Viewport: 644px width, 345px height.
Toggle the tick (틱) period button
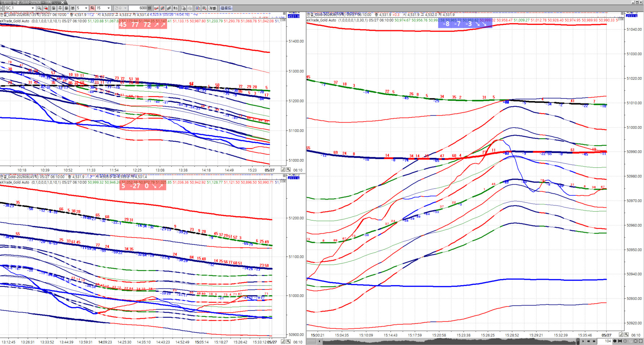pos(92,8)
